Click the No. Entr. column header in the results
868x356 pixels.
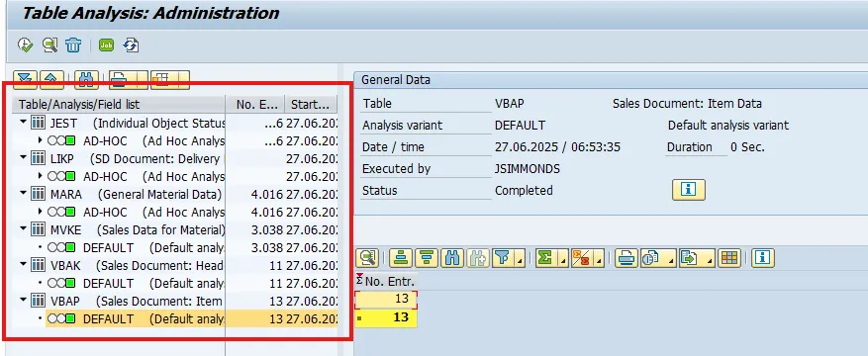386,281
